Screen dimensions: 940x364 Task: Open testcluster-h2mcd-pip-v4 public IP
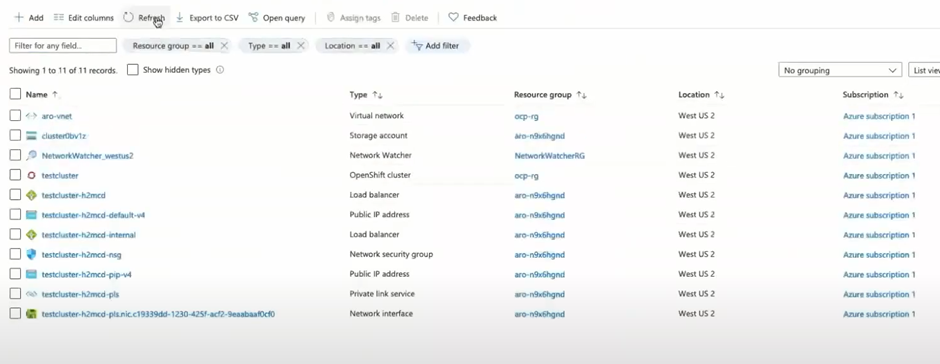[87, 275]
